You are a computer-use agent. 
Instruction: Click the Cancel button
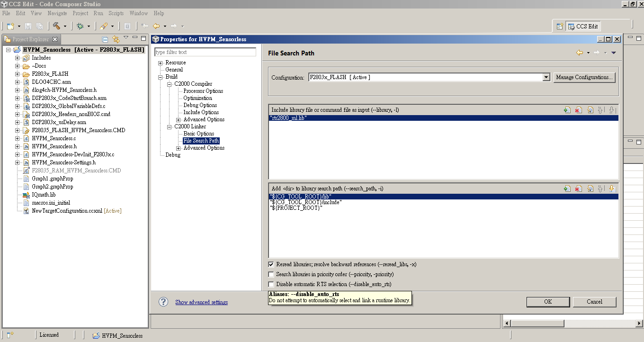pyautogui.click(x=595, y=302)
